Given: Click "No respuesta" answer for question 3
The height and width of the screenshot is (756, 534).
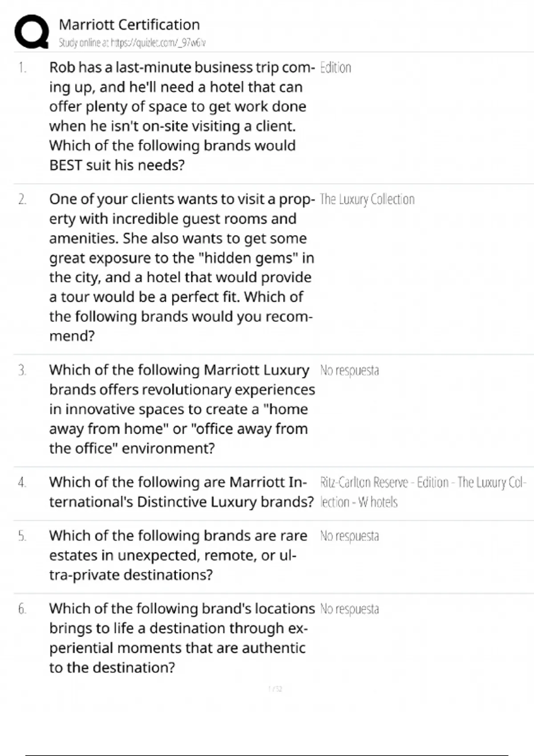Looking at the screenshot, I should [349, 370].
